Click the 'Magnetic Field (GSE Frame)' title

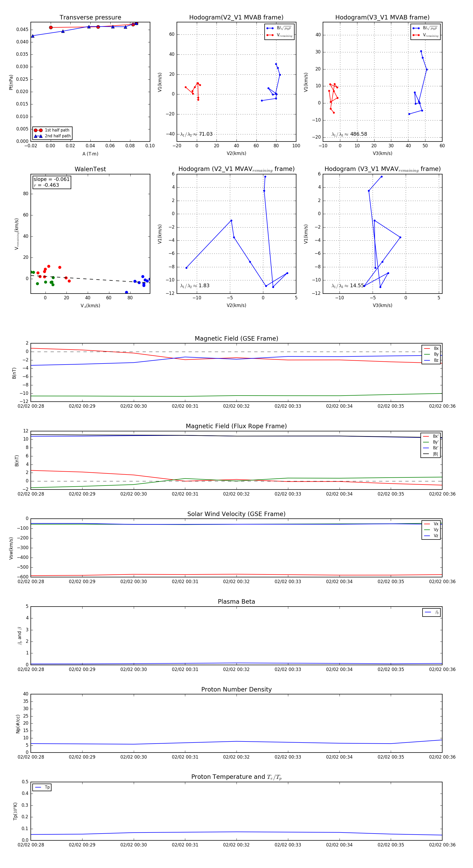(x=236, y=339)
